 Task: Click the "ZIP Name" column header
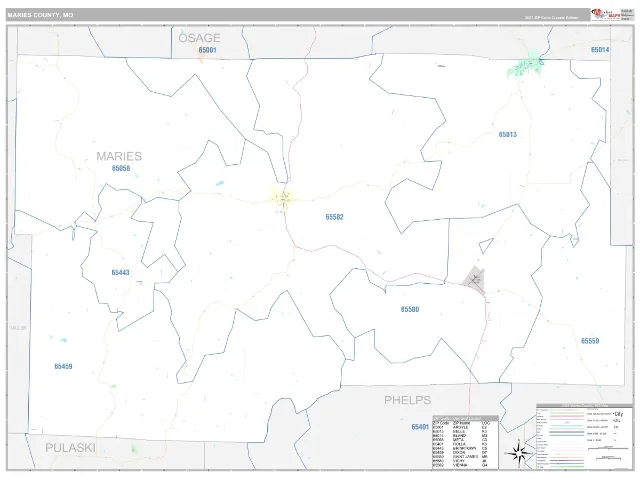tap(461, 423)
